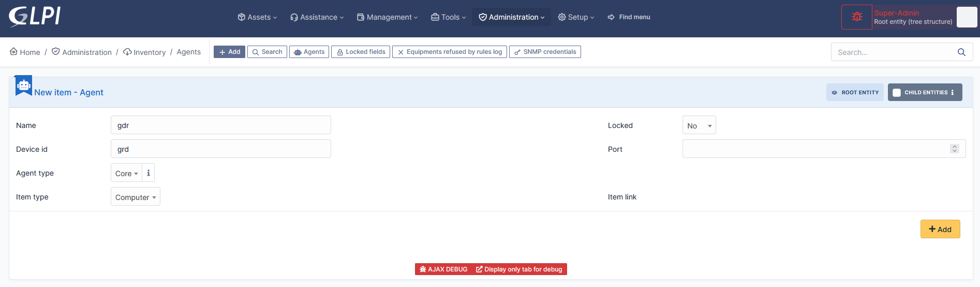Edit the Name field
The image size is (980, 287).
(x=221, y=125)
